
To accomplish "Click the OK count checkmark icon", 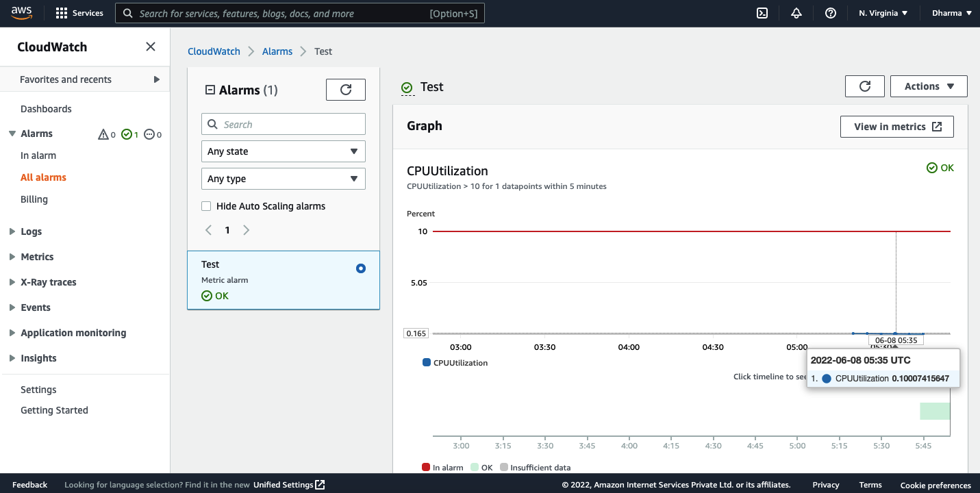I will (x=126, y=134).
